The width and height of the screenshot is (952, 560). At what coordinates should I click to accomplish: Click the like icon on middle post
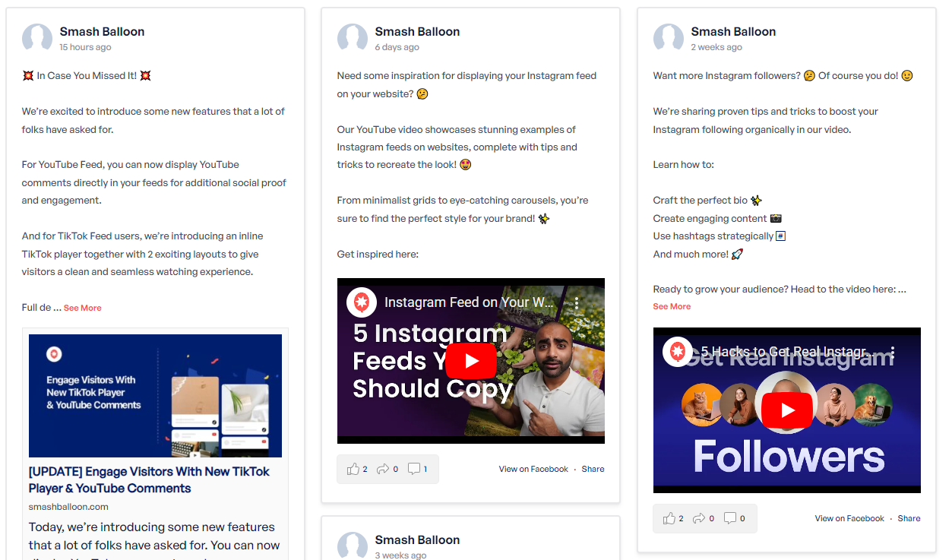353,470
